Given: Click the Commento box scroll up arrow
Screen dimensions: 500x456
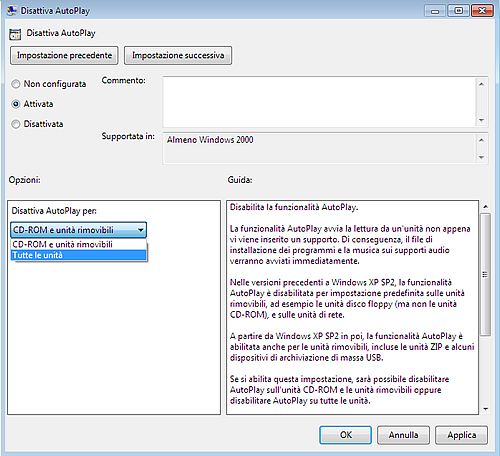Looking at the screenshot, I should click(481, 84).
